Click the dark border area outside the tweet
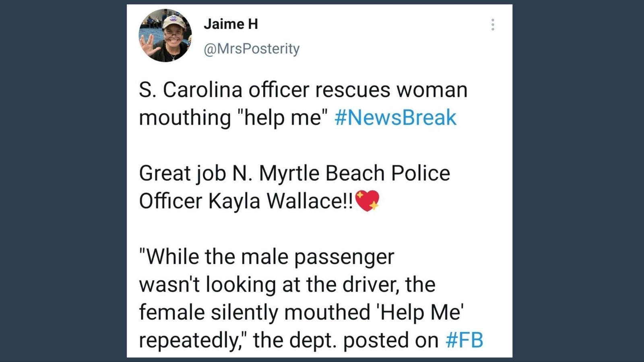This screenshot has width=644, height=362. pos(60,181)
